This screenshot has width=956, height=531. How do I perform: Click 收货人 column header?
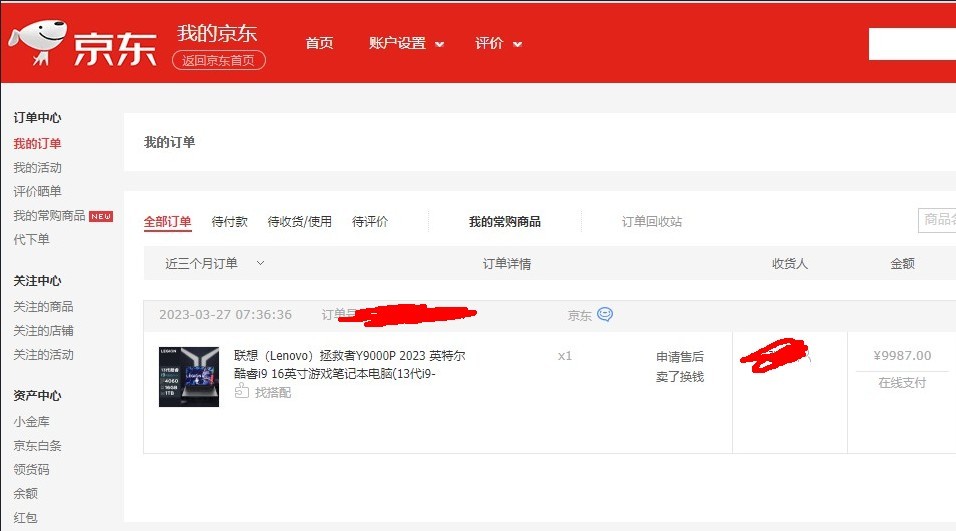(x=790, y=264)
